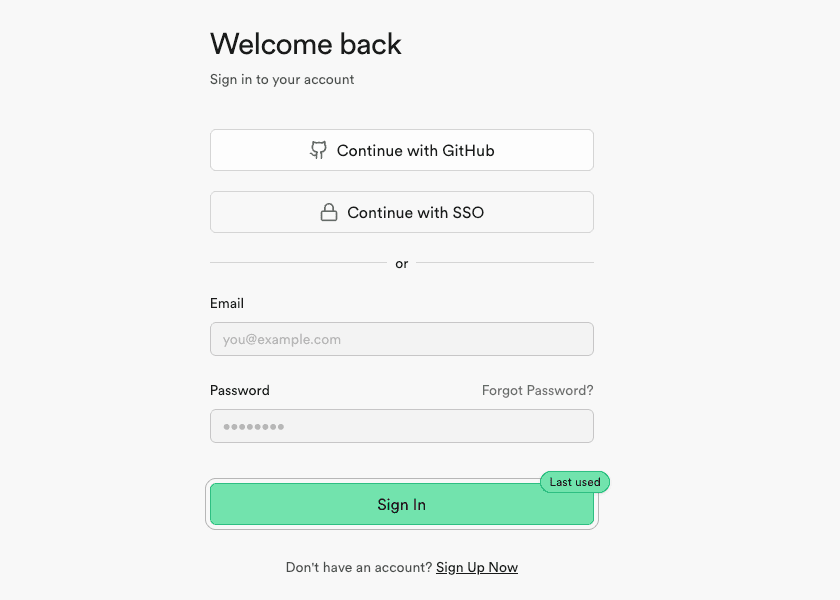This screenshot has width=840, height=600.
Task: Click the Welcome back heading
Action: coord(306,44)
